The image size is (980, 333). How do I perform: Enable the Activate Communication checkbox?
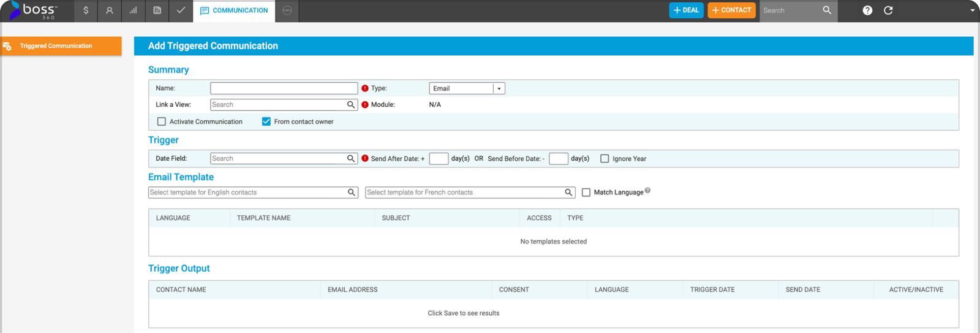click(162, 121)
